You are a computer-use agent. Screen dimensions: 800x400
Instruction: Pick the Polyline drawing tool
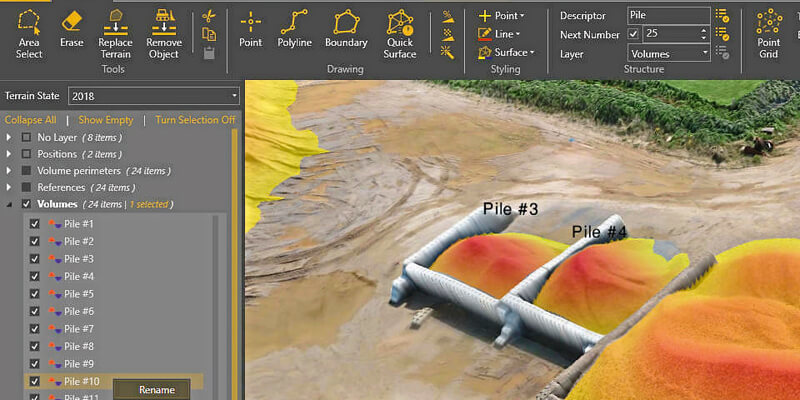click(x=294, y=29)
